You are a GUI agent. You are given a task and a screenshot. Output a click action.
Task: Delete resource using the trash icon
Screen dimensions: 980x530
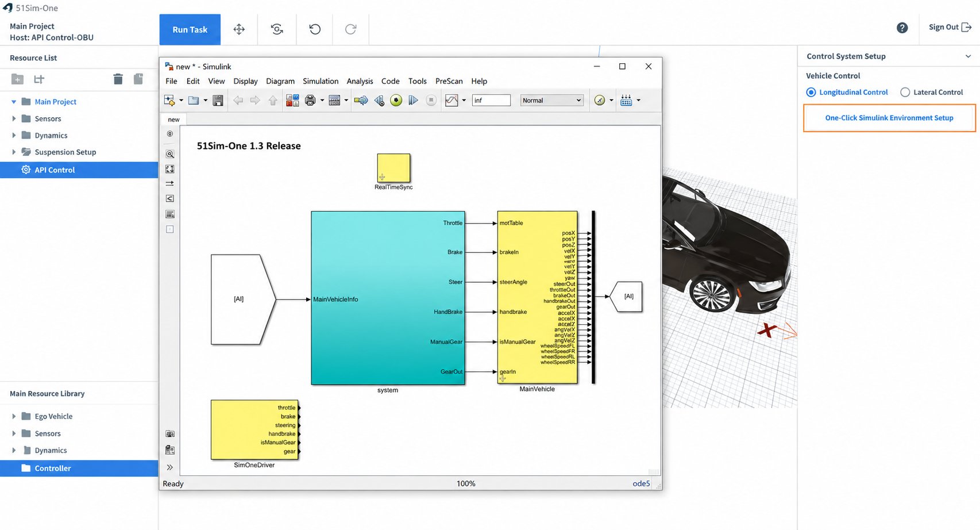pyautogui.click(x=118, y=79)
